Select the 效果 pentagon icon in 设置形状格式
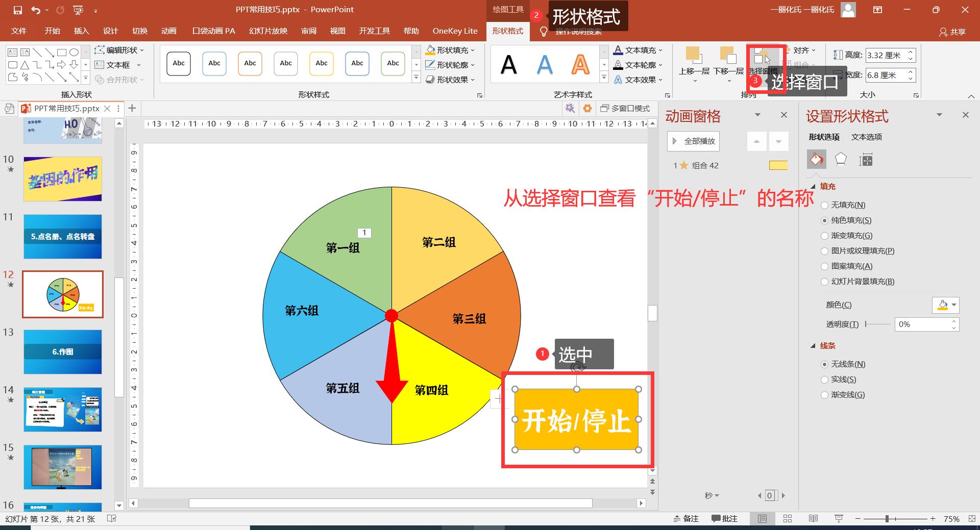This screenshot has height=530, width=980. click(x=841, y=159)
